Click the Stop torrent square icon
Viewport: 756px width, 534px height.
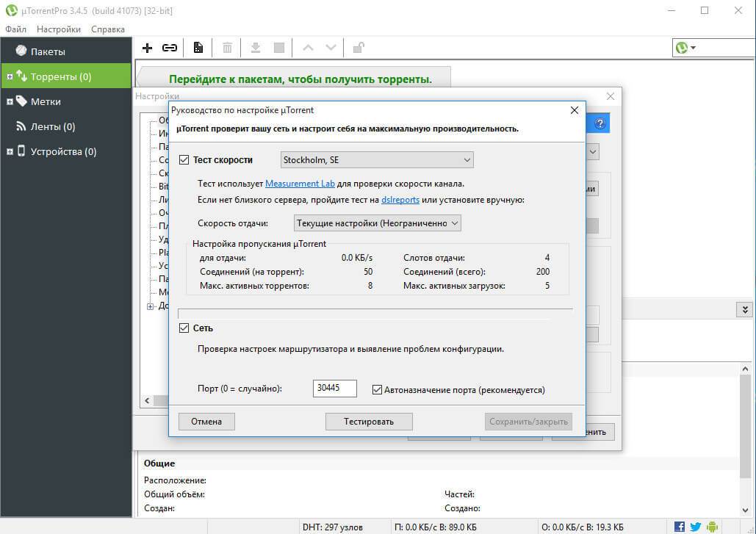[278, 48]
